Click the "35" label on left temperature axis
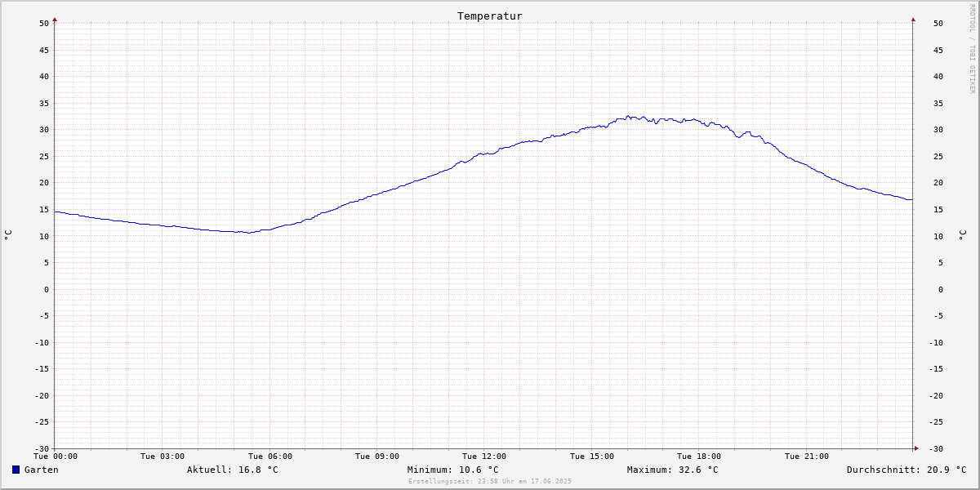Image resolution: width=980 pixels, height=490 pixels. 44,104
